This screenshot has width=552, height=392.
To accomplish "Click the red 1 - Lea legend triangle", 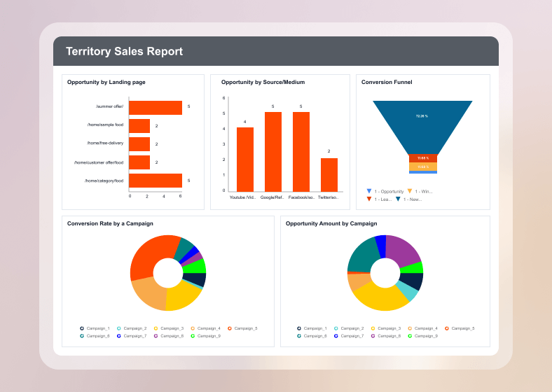I will [369, 199].
